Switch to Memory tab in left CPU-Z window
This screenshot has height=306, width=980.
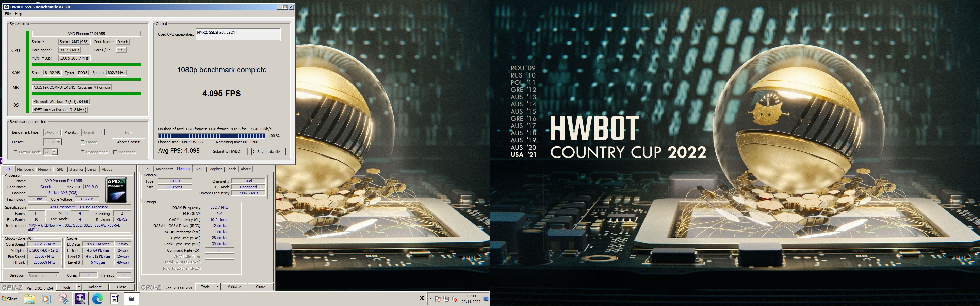45,170
